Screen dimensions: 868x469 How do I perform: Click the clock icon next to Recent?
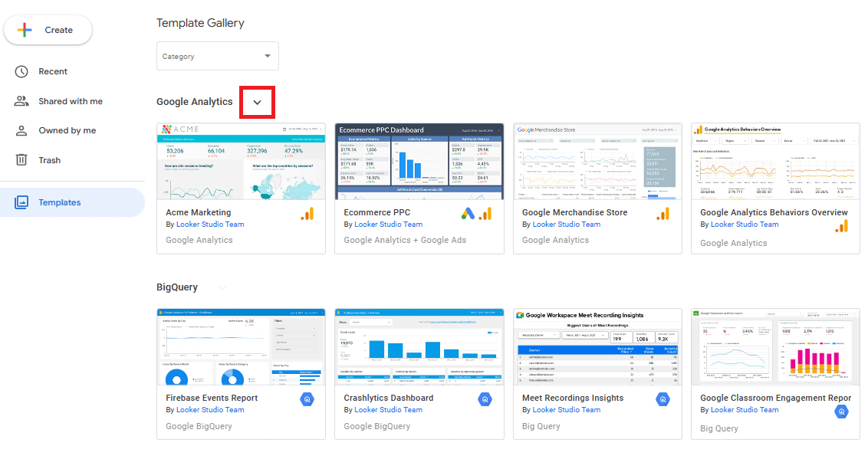point(21,71)
